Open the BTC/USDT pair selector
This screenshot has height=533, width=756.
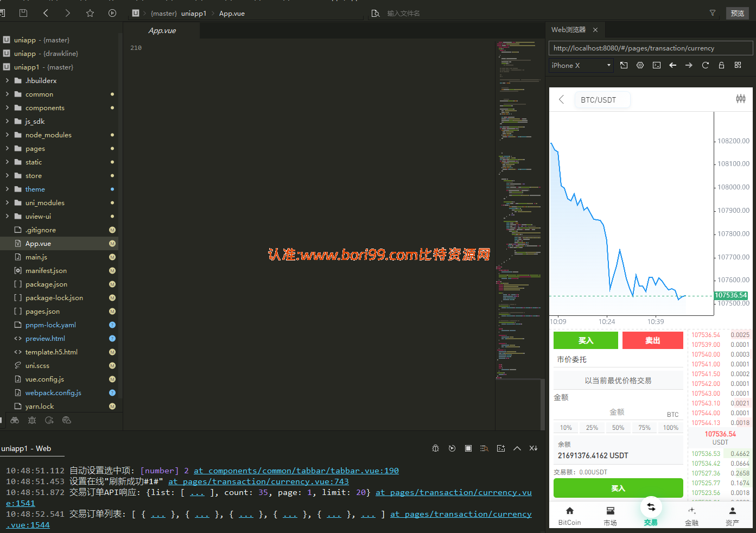click(602, 100)
